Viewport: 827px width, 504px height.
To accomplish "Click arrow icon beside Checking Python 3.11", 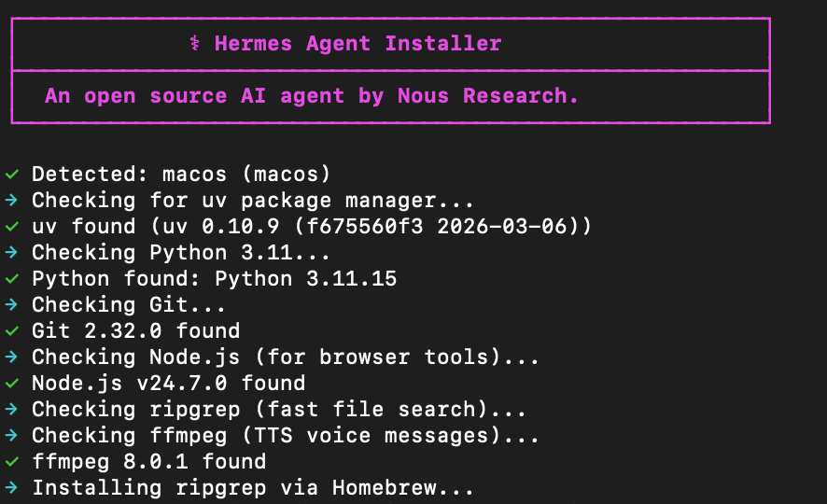I will point(11,253).
